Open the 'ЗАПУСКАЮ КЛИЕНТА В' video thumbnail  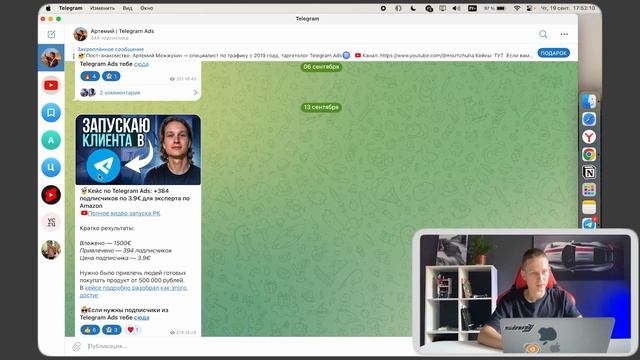(138, 150)
